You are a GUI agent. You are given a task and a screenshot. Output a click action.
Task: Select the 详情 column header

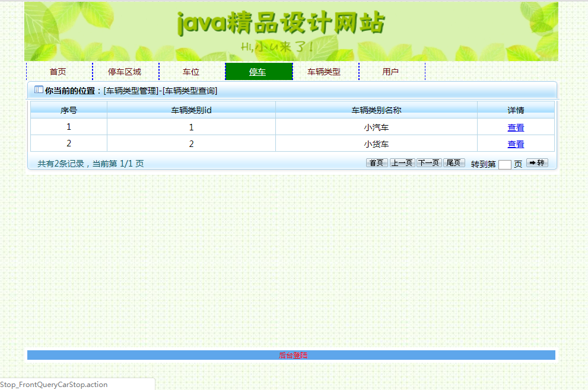516,110
